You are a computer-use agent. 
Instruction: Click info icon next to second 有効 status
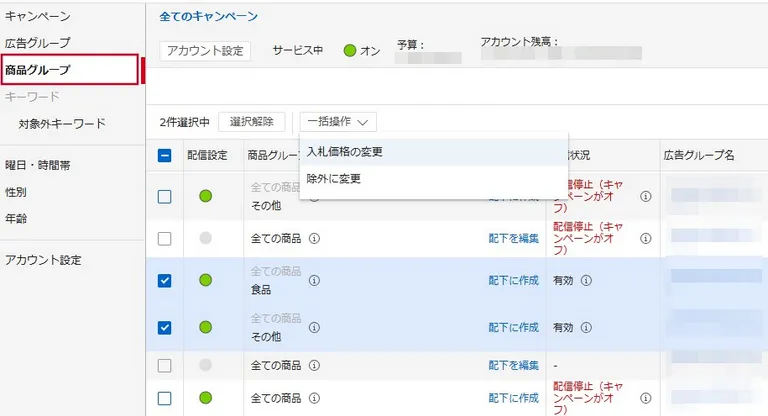pos(586,327)
